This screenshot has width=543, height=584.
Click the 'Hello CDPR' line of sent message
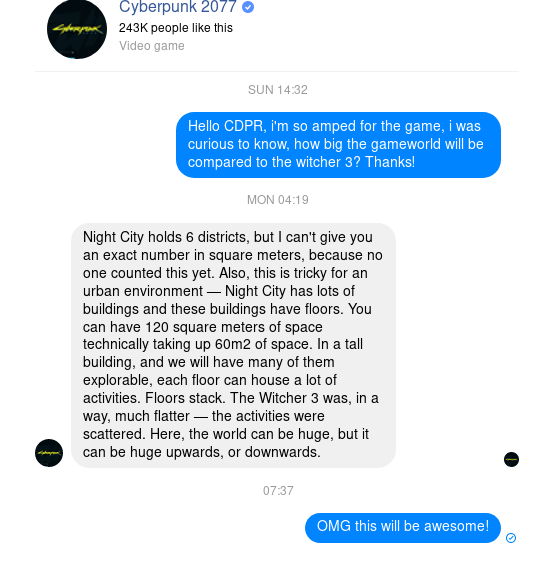pyautogui.click(x=334, y=126)
